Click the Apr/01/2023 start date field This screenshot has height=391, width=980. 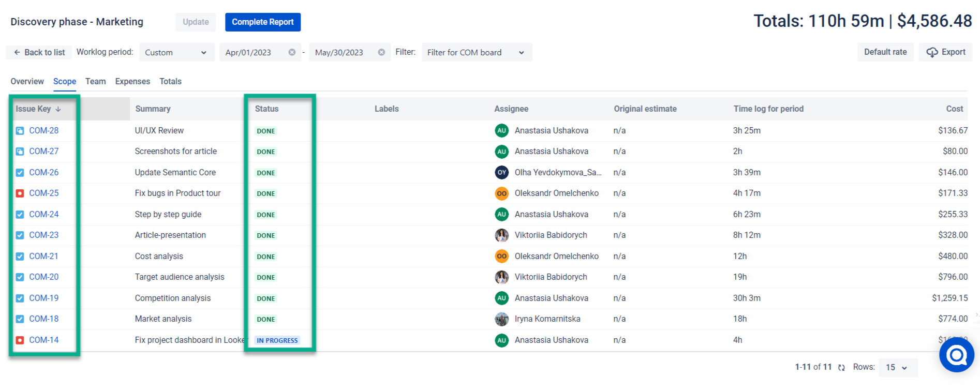pos(260,52)
